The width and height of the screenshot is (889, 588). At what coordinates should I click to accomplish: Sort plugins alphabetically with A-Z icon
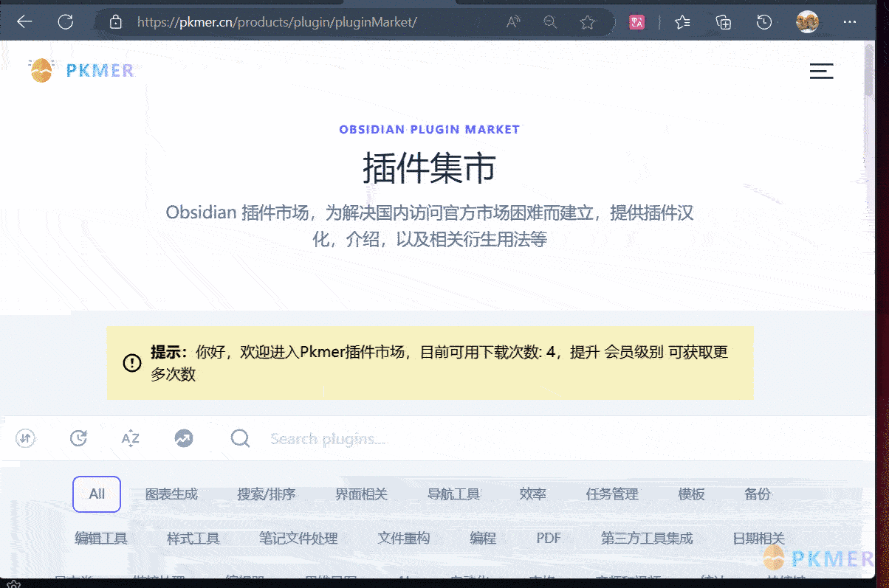click(131, 438)
